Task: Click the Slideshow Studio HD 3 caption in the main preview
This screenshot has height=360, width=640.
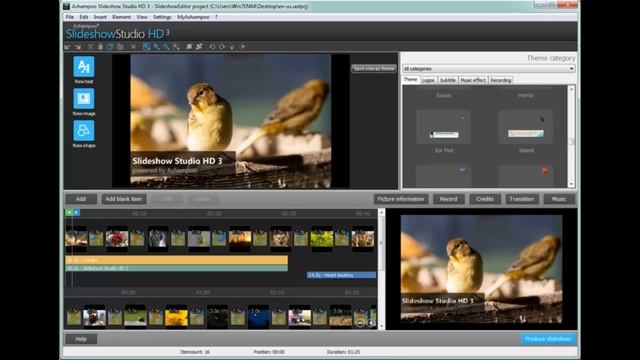Action: point(178,161)
